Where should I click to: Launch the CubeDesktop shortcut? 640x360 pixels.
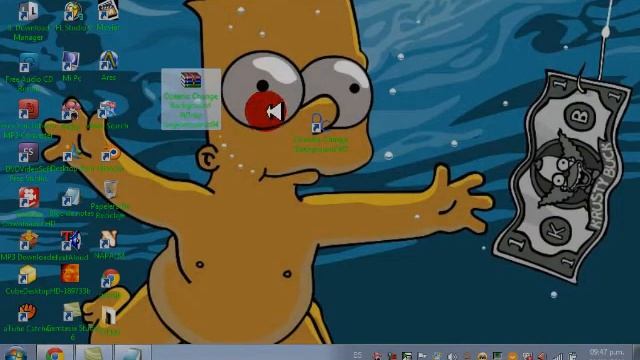point(28,275)
